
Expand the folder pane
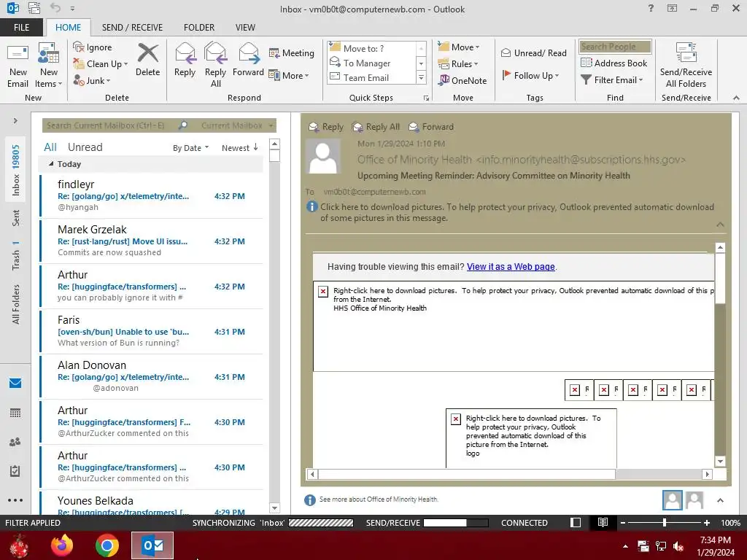pyautogui.click(x=15, y=121)
